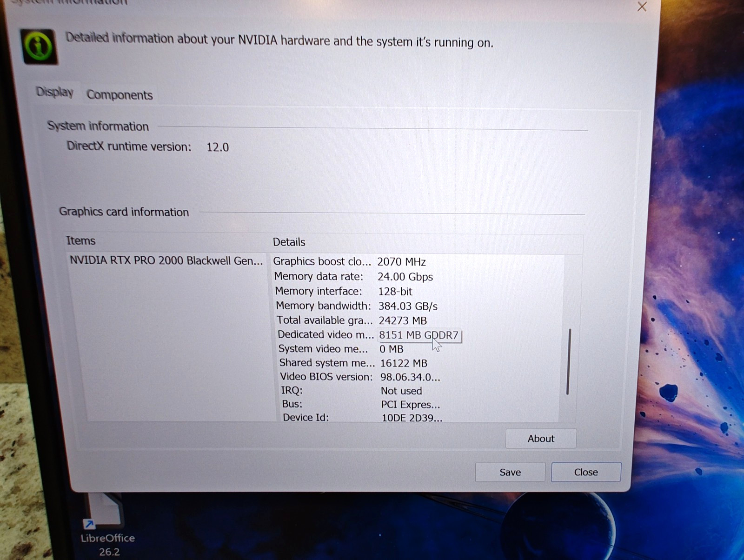Select the Memory interface row

[x=344, y=291]
